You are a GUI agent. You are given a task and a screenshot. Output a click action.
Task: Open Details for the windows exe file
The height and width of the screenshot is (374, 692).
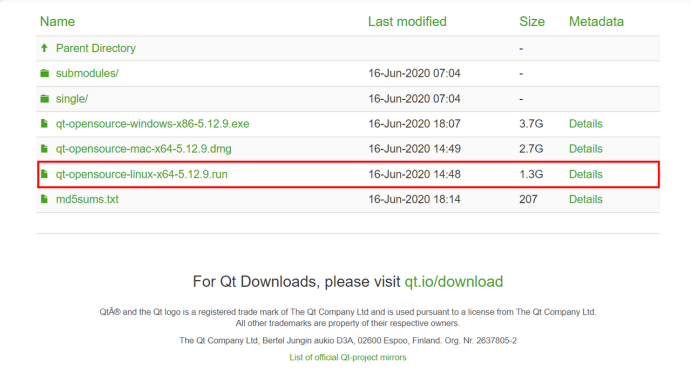pyautogui.click(x=586, y=124)
